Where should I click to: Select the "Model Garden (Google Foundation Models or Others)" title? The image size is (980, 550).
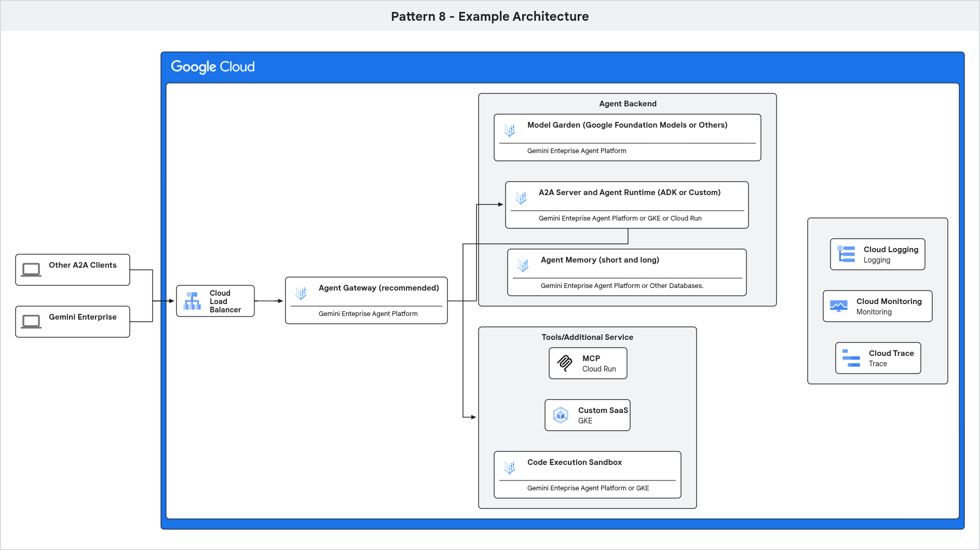click(x=628, y=125)
